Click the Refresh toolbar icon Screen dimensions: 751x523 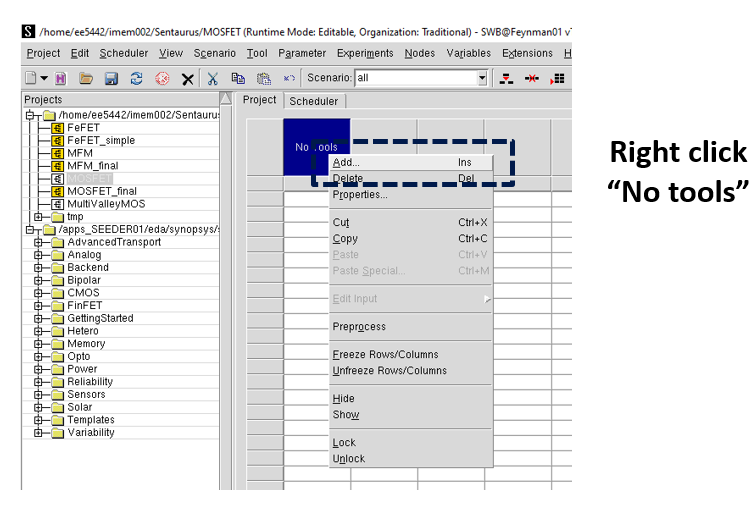(x=136, y=78)
